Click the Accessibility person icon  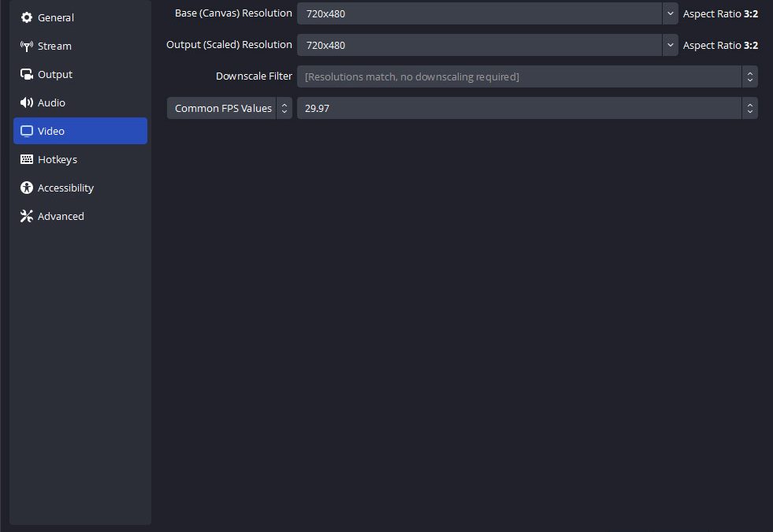pos(27,188)
